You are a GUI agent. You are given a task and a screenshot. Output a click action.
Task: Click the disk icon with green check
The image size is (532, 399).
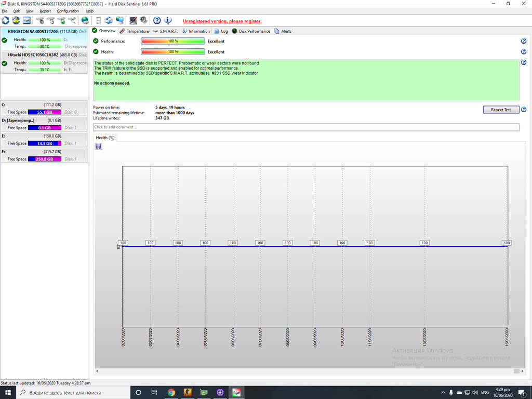(x=61, y=20)
